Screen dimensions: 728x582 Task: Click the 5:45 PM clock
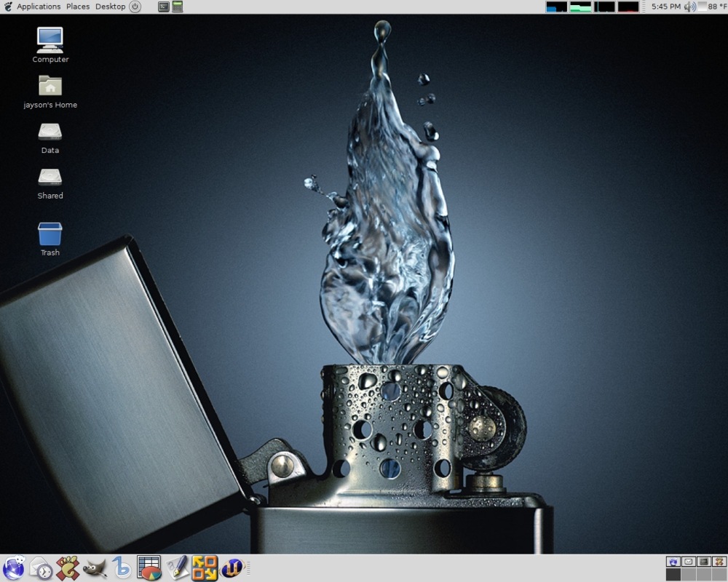tap(665, 7)
